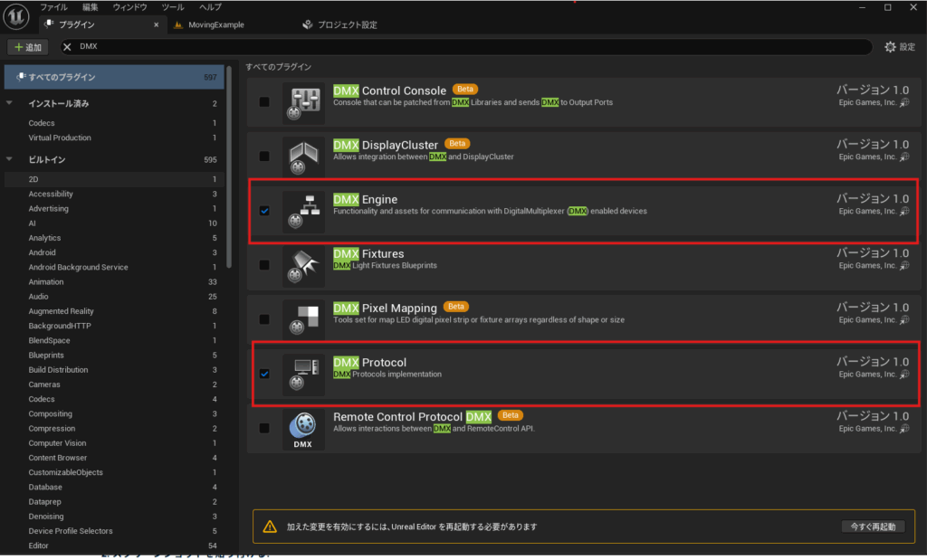The image size is (927, 560).
Task: Enable the DMX Pixel Mapping checkbox
Action: click(264, 319)
